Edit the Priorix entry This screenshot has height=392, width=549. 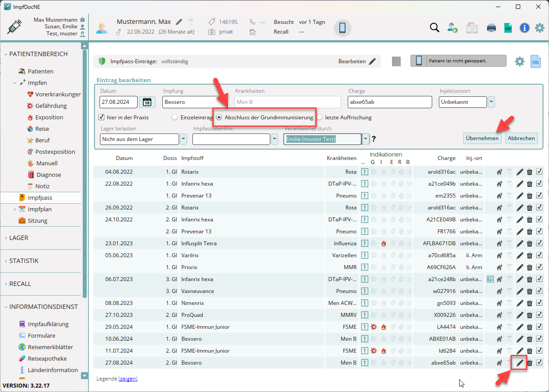click(x=520, y=267)
